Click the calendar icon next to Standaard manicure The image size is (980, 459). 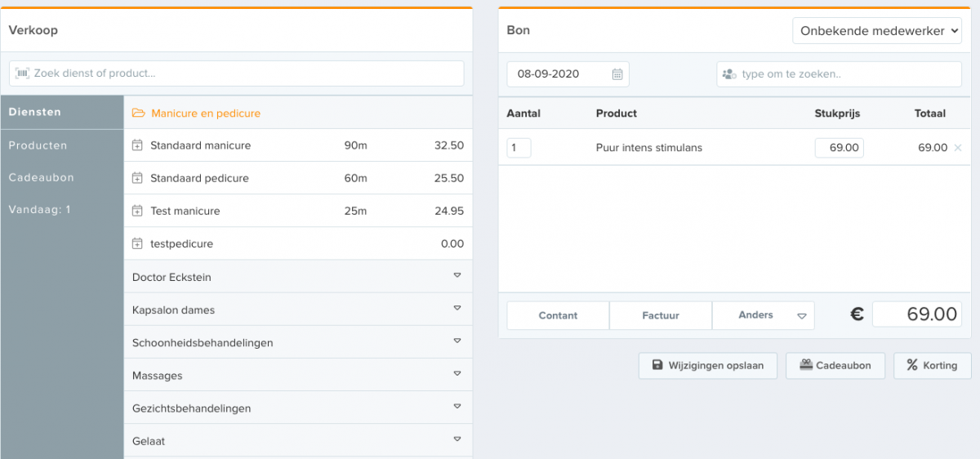pos(138,145)
